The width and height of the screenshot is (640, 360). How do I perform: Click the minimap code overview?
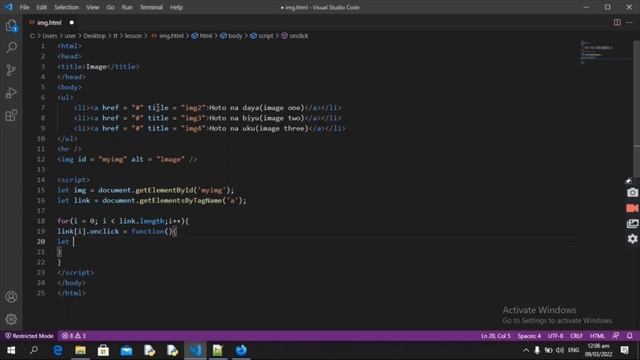click(606, 52)
